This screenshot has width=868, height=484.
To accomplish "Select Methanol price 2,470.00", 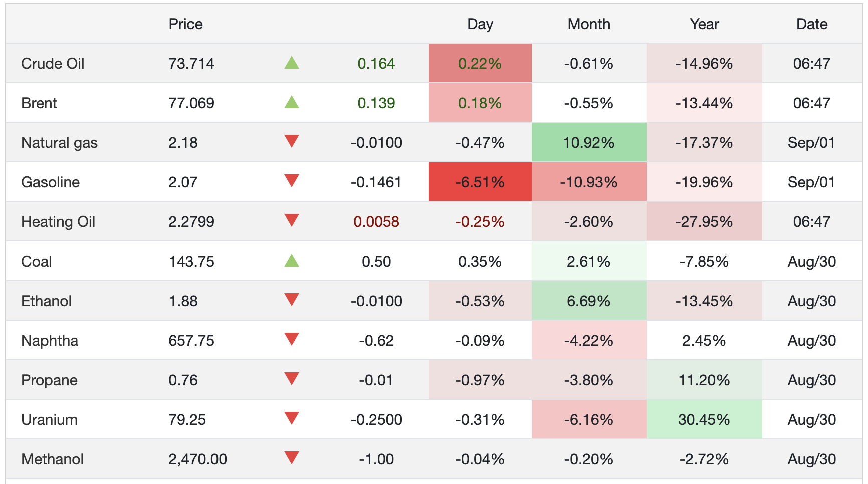I will [x=197, y=459].
